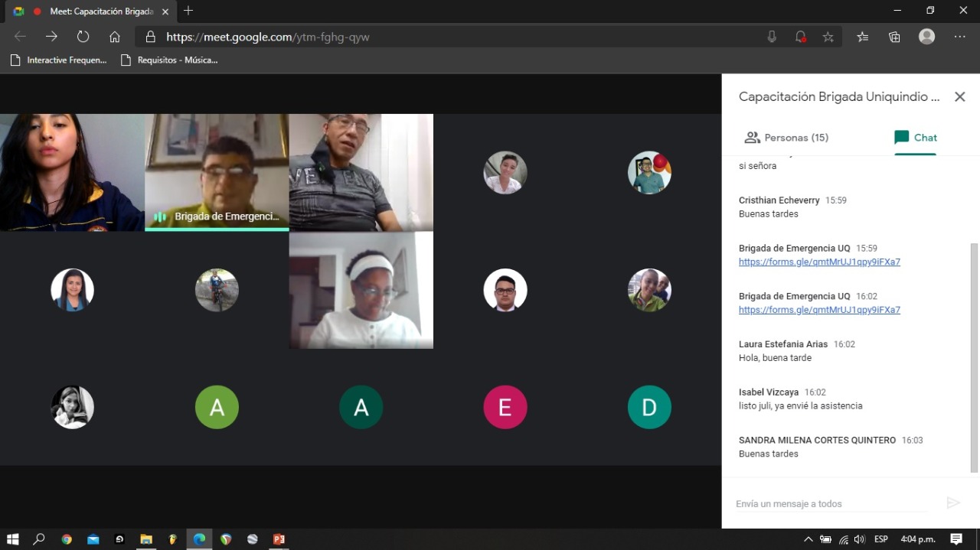The width and height of the screenshot is (980, 550).
Task: Add this page to favorites
Action: [x=828, y=37]
